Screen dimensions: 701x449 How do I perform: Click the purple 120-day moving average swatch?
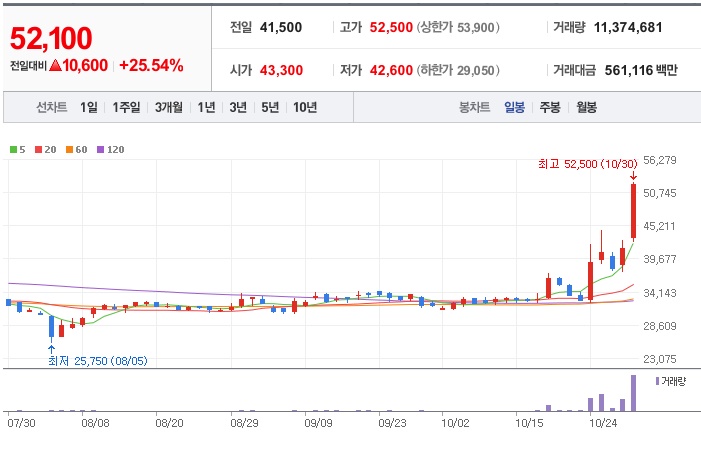click(x=101, y=150)
